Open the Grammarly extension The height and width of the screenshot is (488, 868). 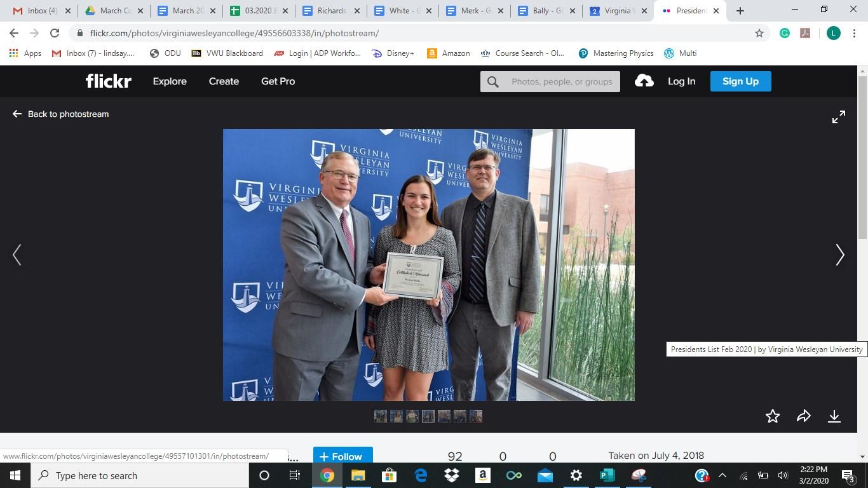(785, 33)
